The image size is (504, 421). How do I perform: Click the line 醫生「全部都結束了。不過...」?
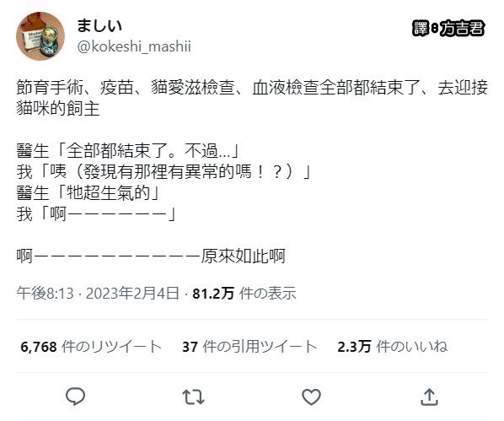point(127,151)
